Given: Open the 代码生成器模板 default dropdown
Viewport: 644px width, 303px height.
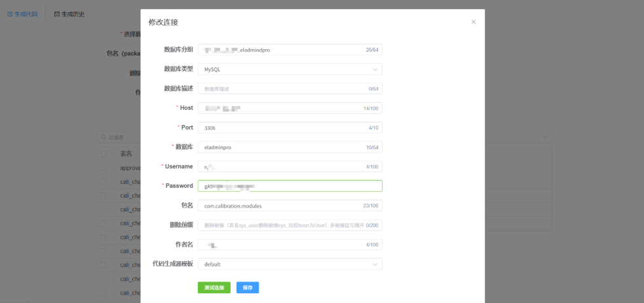Looking at the screenshot, I should 290,264.
